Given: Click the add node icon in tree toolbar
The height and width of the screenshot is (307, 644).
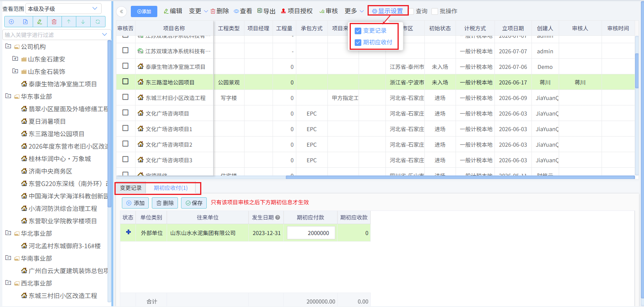Looking at the screenshot, I should pyautogui.click(x=11, y=22).
